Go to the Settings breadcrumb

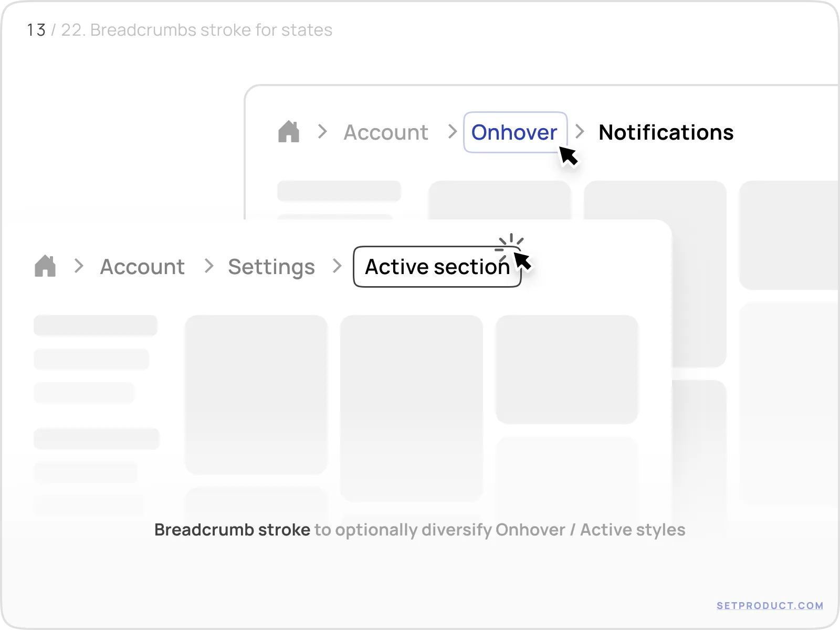click(271, 267)
